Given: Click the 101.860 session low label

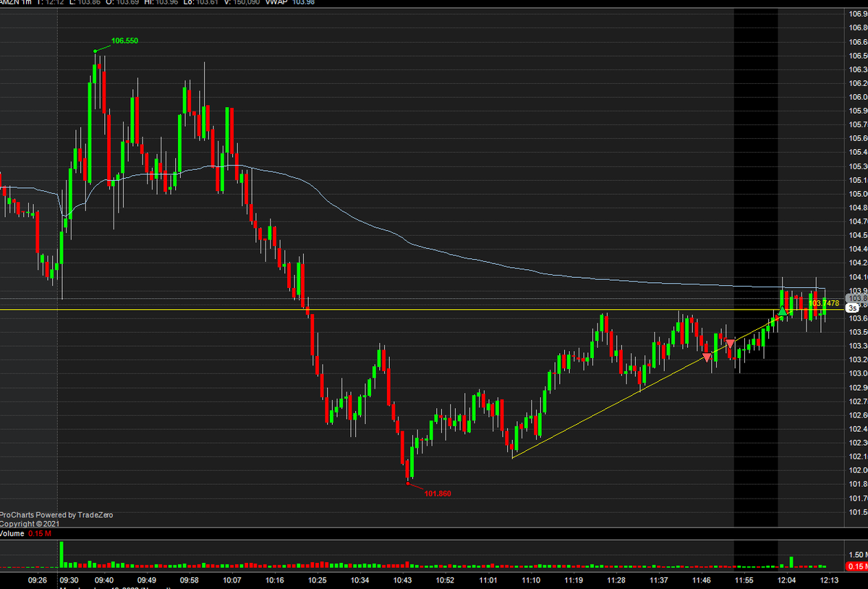Looking at the screenshot, I should 438,493.
